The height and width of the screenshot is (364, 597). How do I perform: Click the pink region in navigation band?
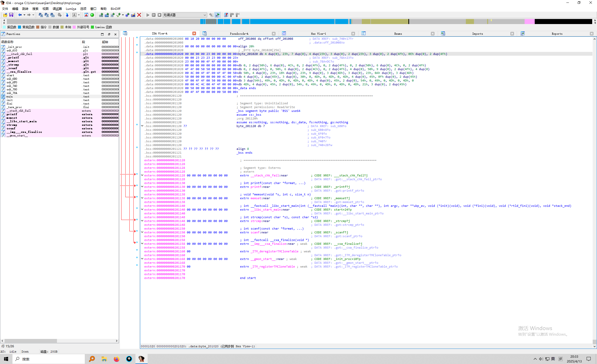coord(529,22)
